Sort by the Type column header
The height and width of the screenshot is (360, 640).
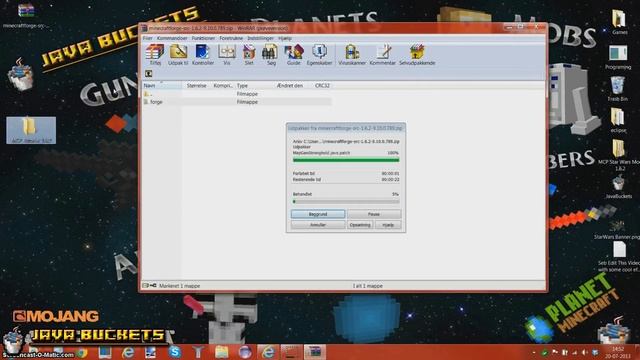pyautogui.click(x=254, y=86)
